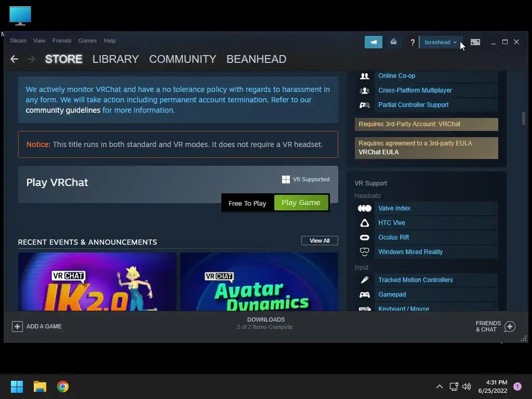Click the 'VR Supported' label
This screenshot has width=532, height=399.
point(311,179)
